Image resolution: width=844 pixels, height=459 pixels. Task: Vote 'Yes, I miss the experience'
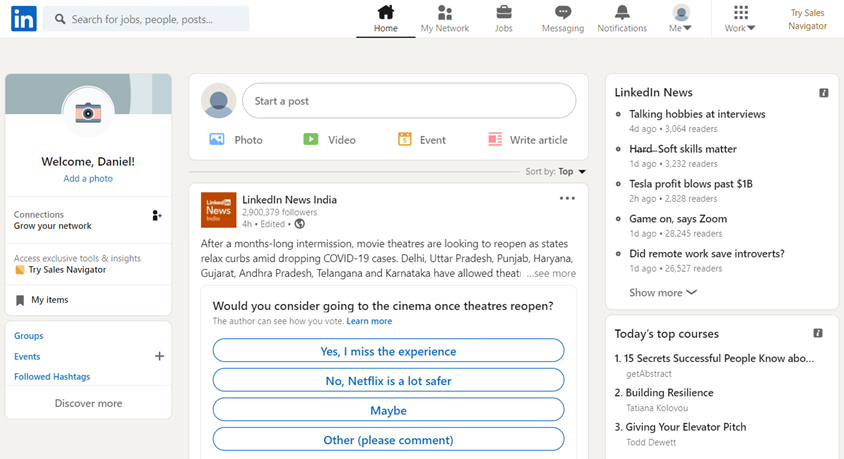[388, 351]
